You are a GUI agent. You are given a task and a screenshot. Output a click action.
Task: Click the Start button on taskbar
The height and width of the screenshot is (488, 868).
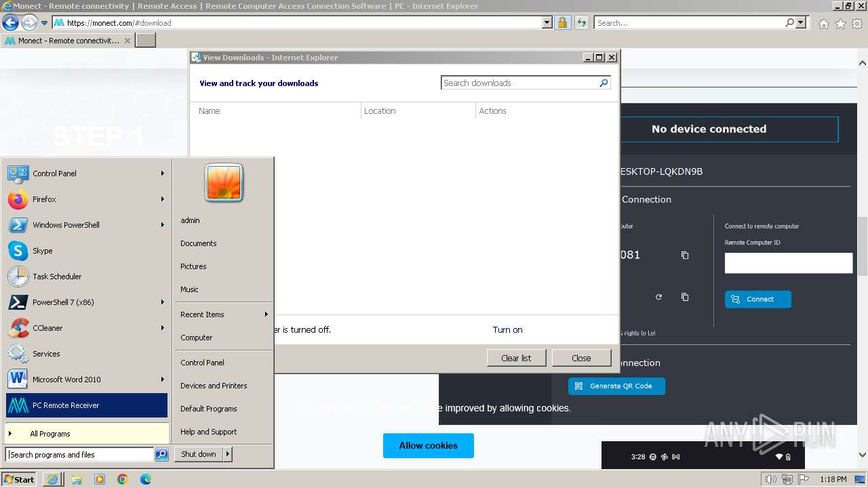coord(19,479)
